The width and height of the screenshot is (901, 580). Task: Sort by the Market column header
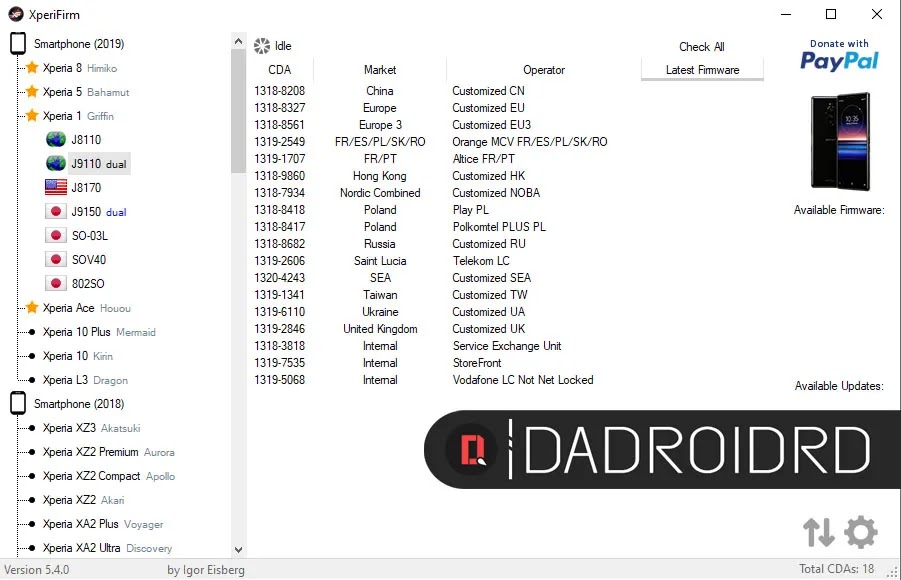[380, 70]
